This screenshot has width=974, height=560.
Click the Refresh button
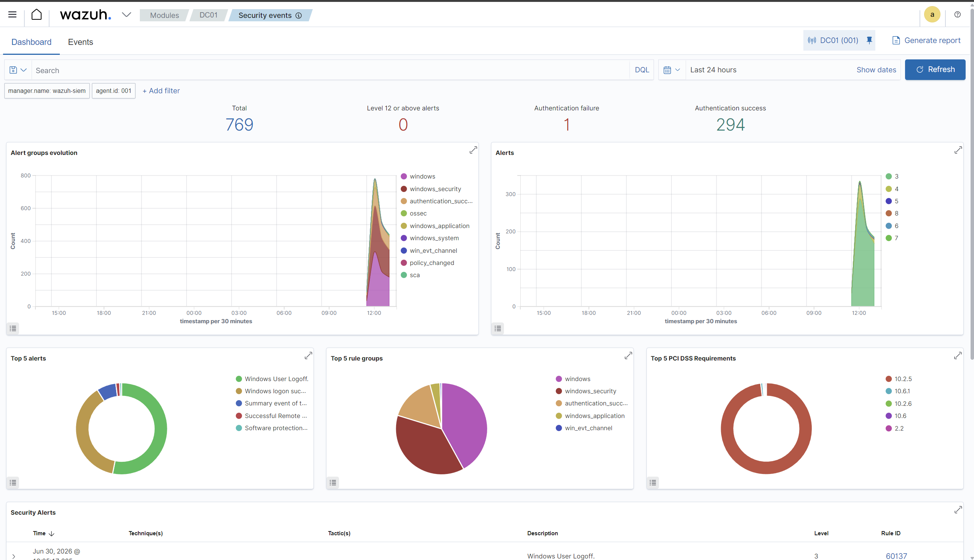click(x=935, y=70)
